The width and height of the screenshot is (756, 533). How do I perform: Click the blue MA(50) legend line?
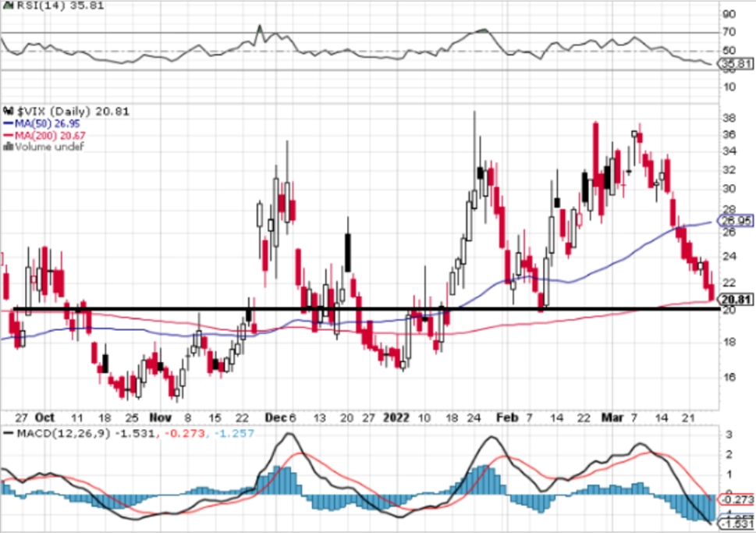tap(9, 124)
